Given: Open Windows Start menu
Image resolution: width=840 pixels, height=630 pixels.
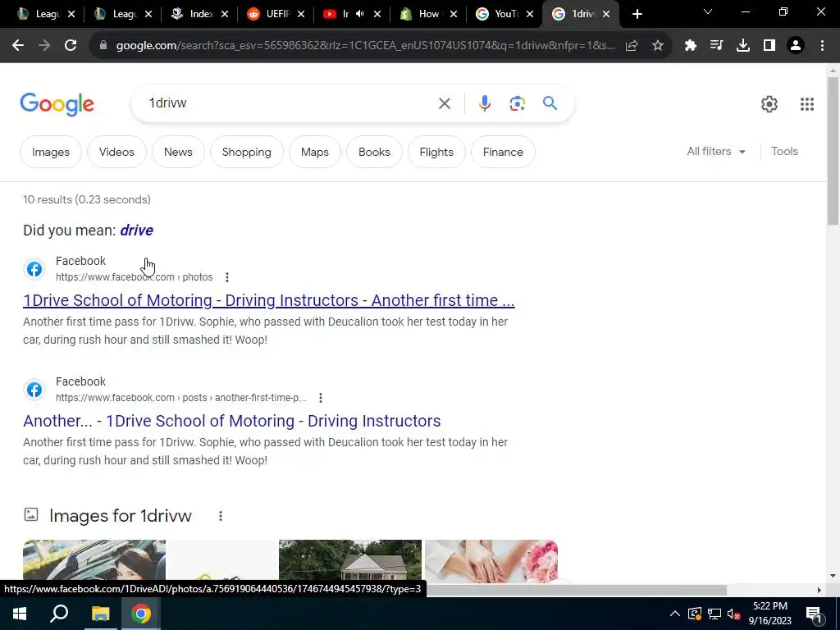Looking at the screenshot, I should pyautogui.click(x=20, y=614).
